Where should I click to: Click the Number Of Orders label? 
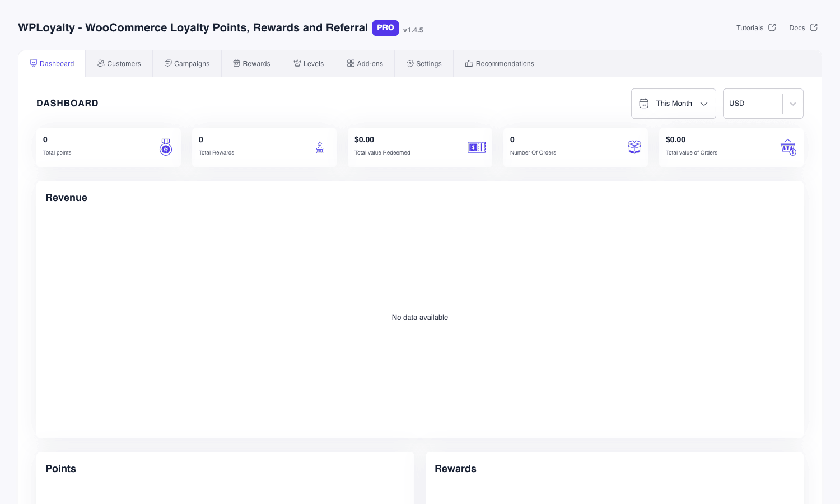[533, 152]
